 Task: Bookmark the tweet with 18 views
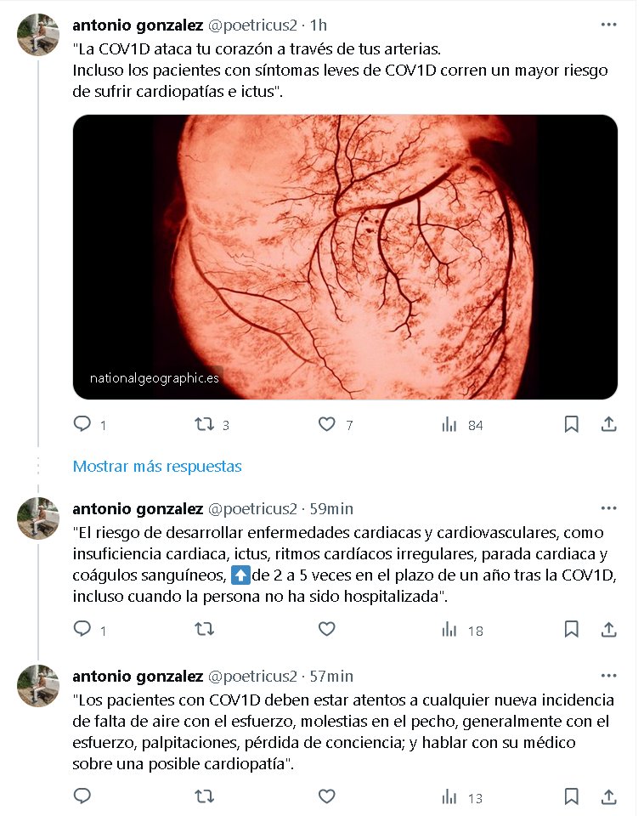click(x=572, y=629)
